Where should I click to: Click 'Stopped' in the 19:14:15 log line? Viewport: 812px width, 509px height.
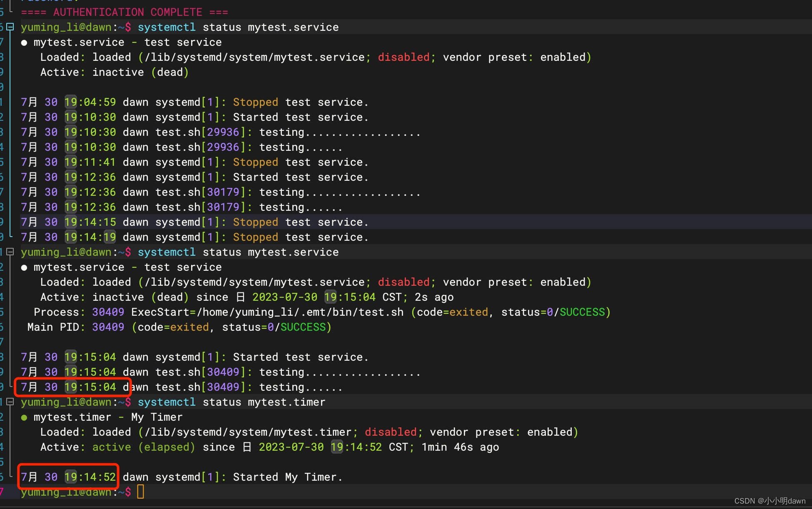pyautogui.click(x=255, y=222)
